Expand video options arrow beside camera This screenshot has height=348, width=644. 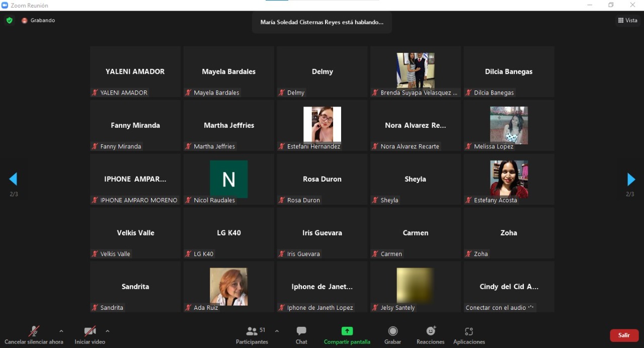(108, 331)
